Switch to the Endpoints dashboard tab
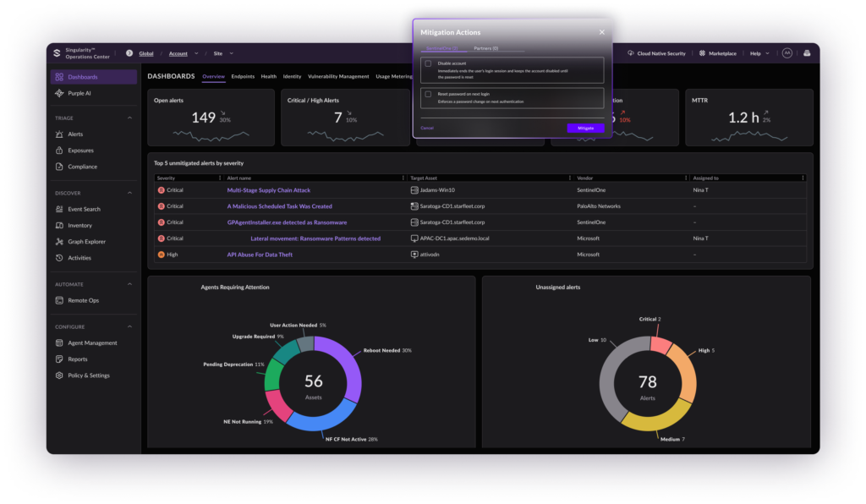This screenshot has height=504, width=866. pyautogui.click(x=243, y=76)
